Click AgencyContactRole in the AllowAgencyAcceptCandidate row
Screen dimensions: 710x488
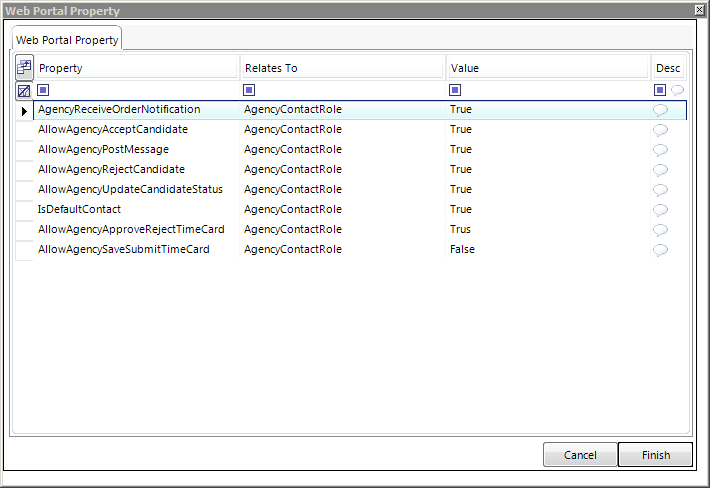pos(293,129)
